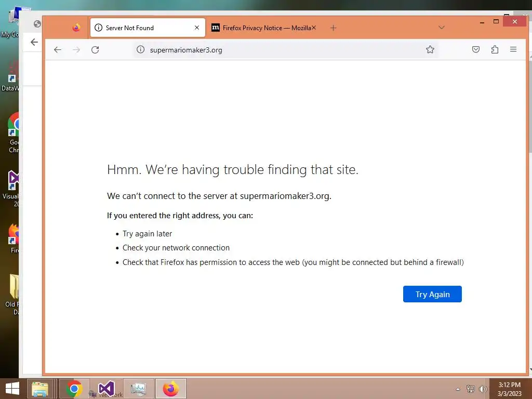Close the Server Not Found tab
Viewport: 532px width, 399px height.
197,28
